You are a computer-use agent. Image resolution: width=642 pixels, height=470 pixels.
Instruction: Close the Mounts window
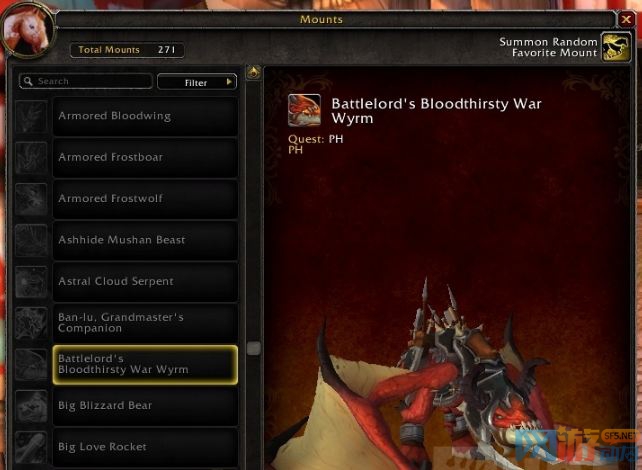626,19
